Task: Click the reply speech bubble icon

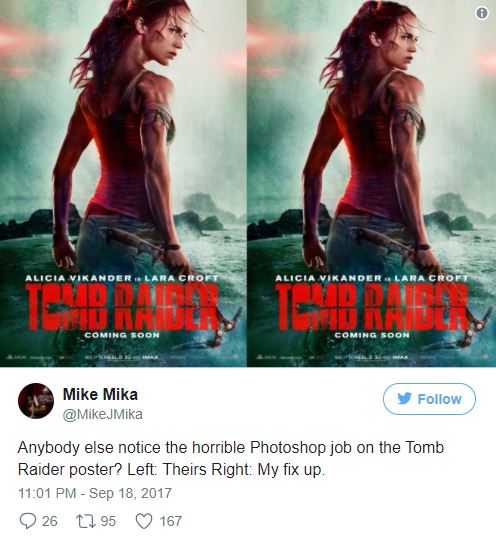Action: (28, 521)
